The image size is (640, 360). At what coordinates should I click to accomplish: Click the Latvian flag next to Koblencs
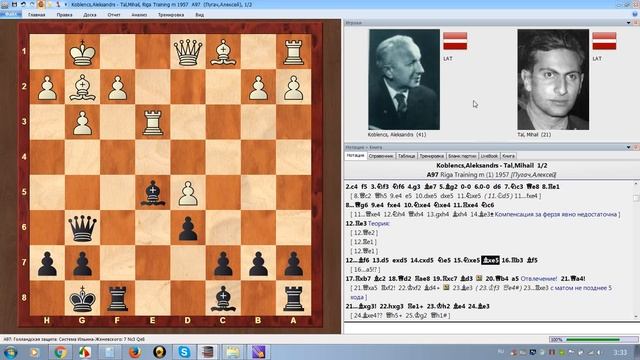(455, 41)
